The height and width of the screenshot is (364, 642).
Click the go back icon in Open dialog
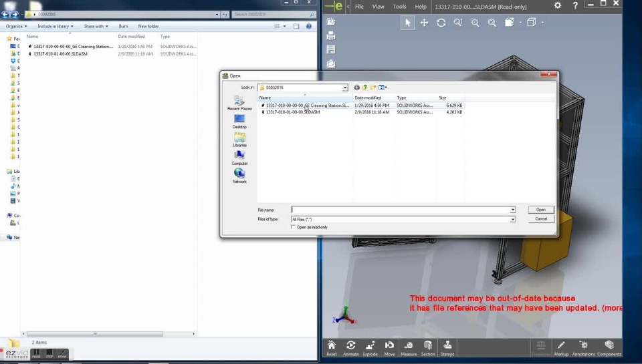[x=356, y=87]
